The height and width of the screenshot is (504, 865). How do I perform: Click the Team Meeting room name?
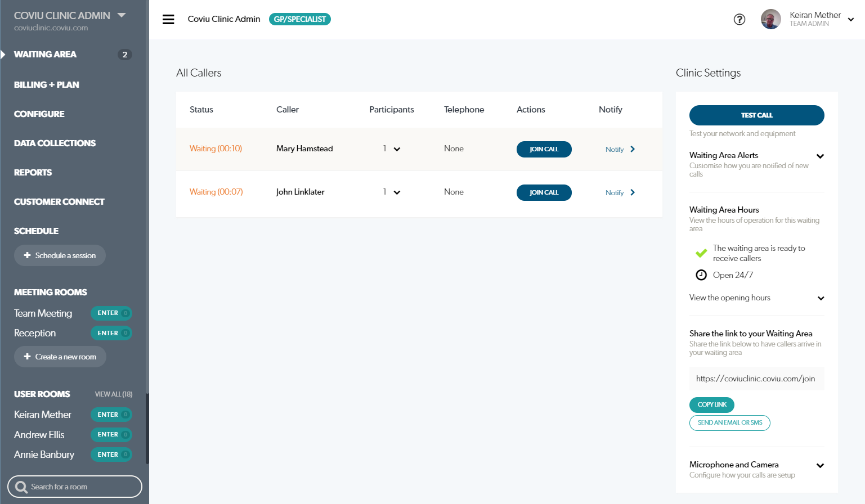[43, 313]
